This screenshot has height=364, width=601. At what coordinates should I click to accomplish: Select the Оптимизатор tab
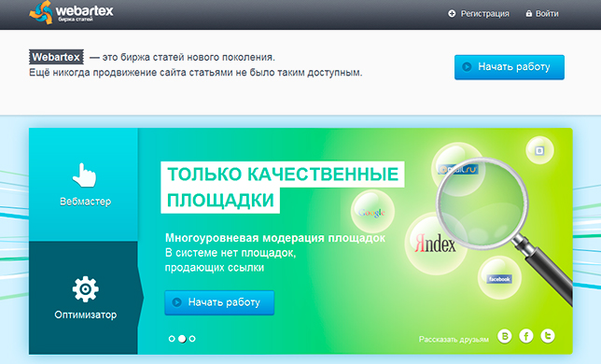point(84,298)
